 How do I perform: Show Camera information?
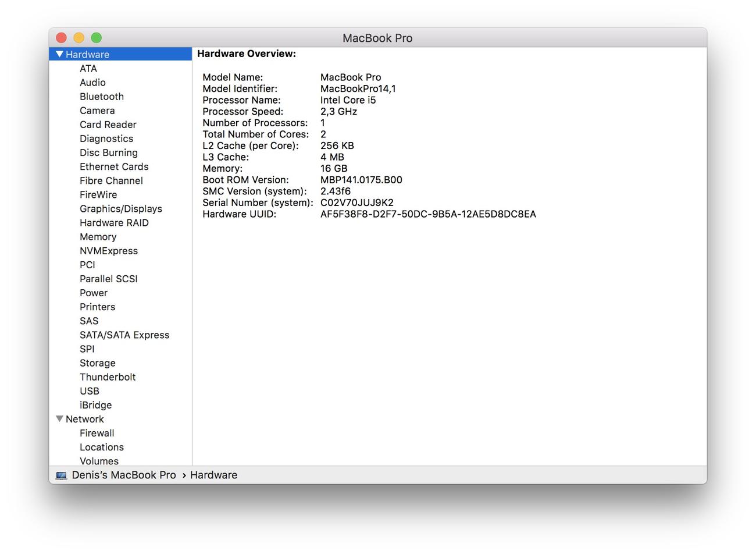(97, 111)
